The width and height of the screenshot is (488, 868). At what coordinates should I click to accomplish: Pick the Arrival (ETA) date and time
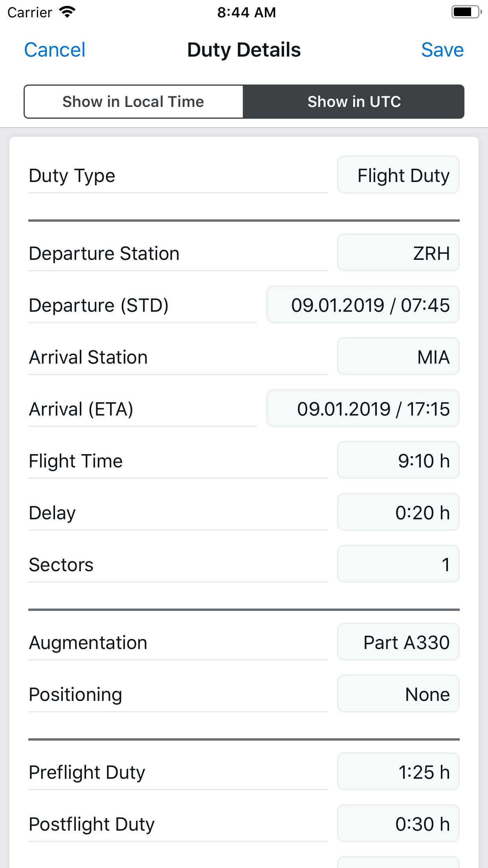coord(363,408)
